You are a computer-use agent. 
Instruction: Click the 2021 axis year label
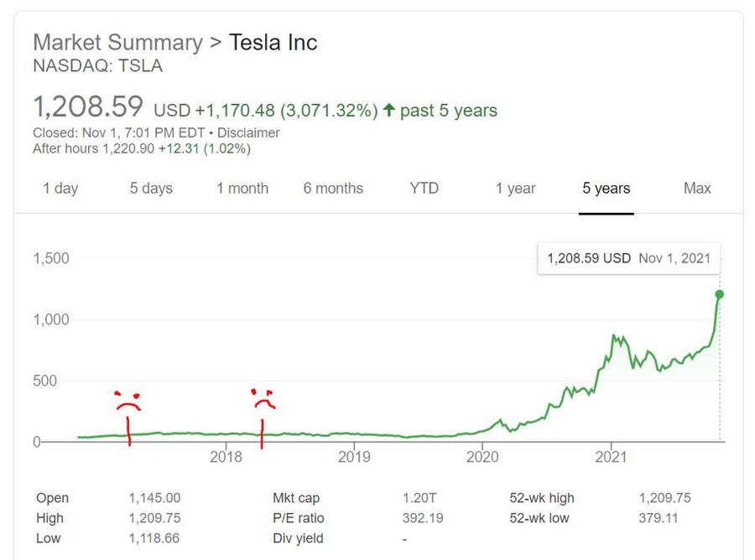click(611, 457)
